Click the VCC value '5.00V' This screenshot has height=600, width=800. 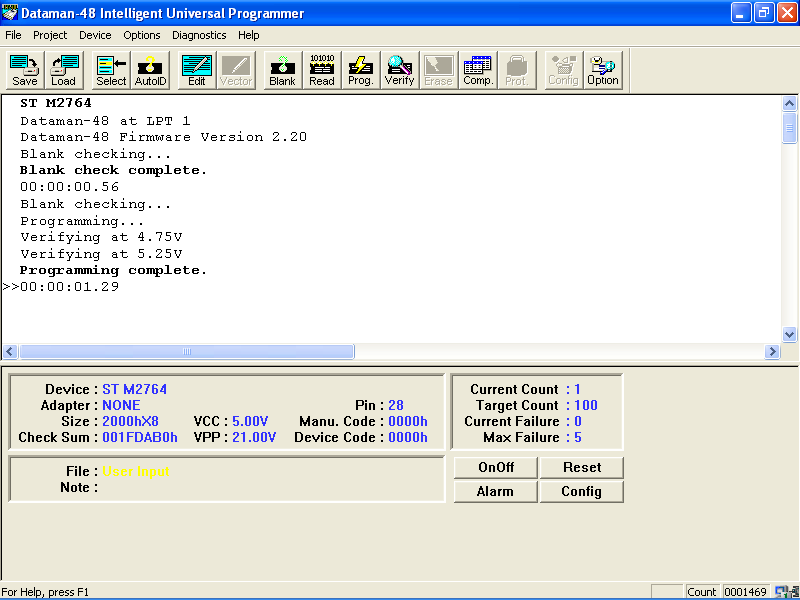click(x=250, y=421)
